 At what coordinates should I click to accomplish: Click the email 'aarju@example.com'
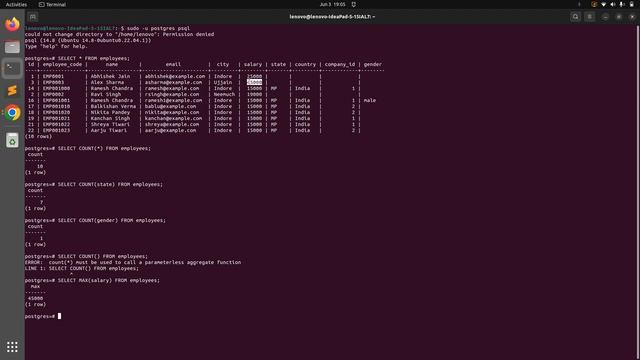pyautogui.click(x=170, y=130)
